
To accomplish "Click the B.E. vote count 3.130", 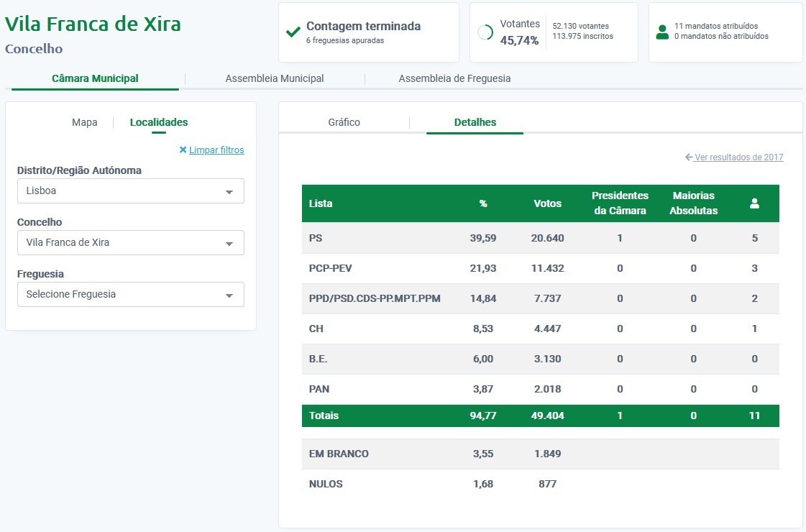I will pyautogui.click(x=547, y=359).
